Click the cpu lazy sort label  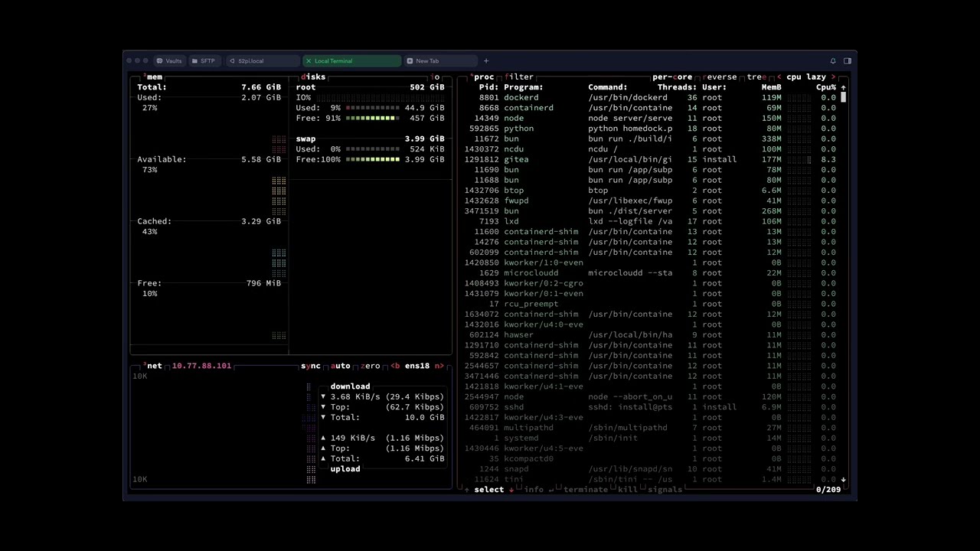coord(806,77)
